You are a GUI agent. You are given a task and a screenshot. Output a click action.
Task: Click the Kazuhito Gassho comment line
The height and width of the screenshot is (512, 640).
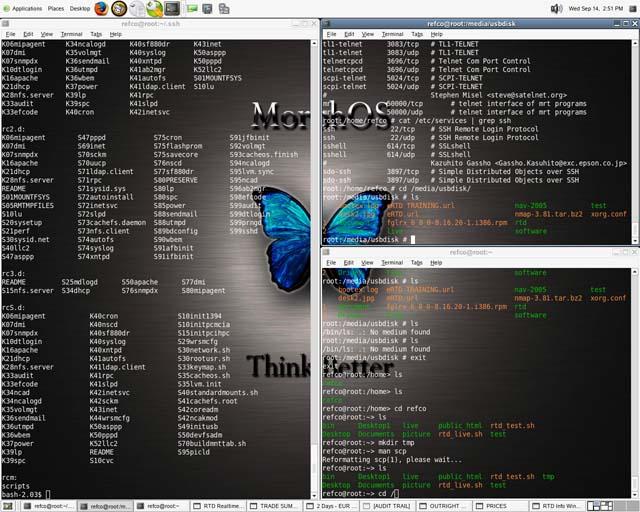[529, 163]
